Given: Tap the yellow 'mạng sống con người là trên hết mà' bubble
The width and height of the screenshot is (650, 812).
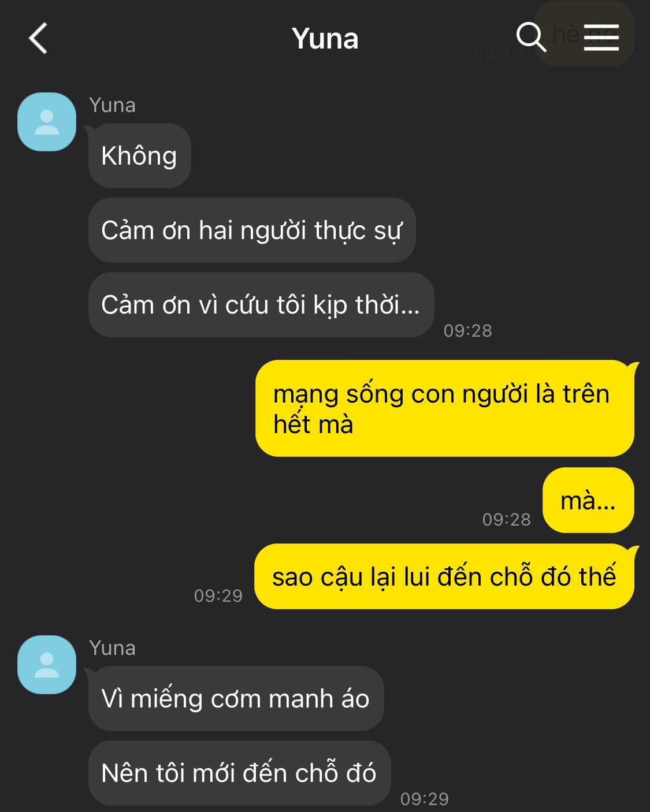Looking at the screenshot, I should (445, 408).
